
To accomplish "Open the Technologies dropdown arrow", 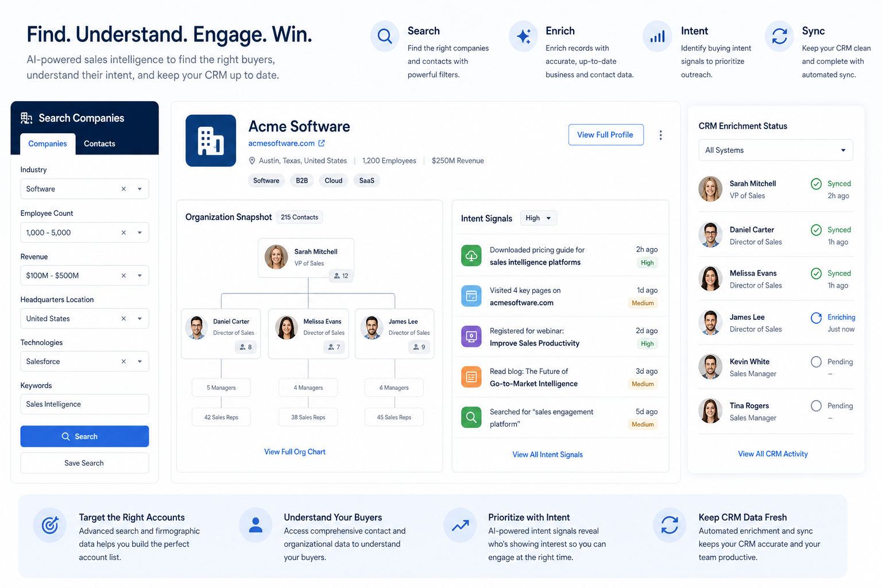I will point(140,362).
